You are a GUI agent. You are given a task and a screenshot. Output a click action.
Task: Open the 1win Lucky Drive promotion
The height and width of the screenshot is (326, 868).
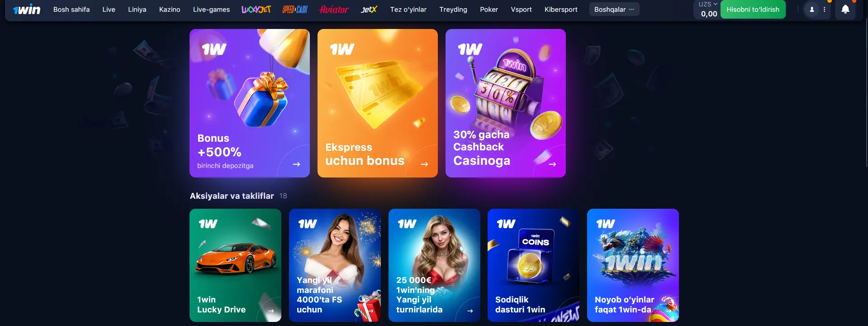click(x=235, y=265)
